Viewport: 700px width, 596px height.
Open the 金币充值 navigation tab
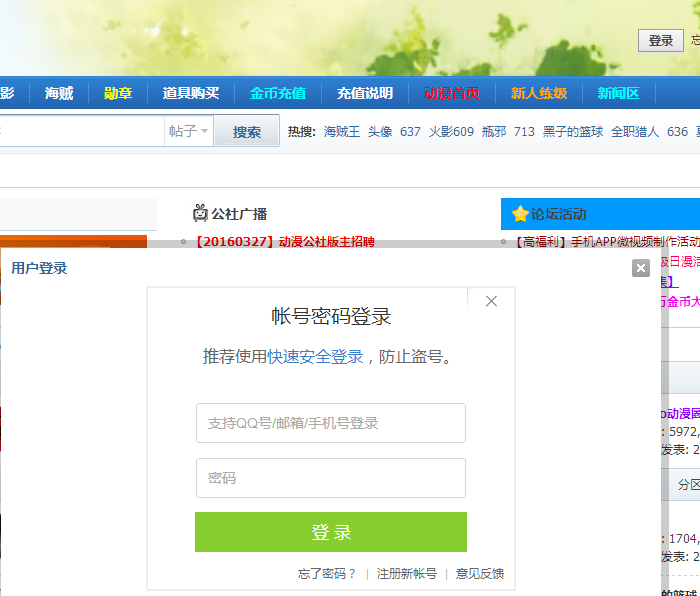click(278, 93)
